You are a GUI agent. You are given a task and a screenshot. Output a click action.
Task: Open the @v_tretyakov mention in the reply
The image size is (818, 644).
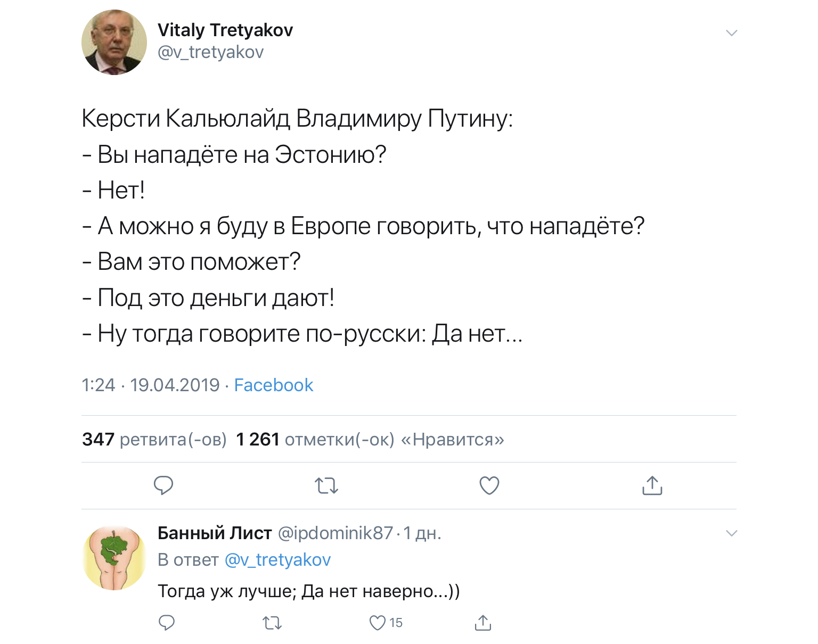pyautogui.click(x=277, y=560)
